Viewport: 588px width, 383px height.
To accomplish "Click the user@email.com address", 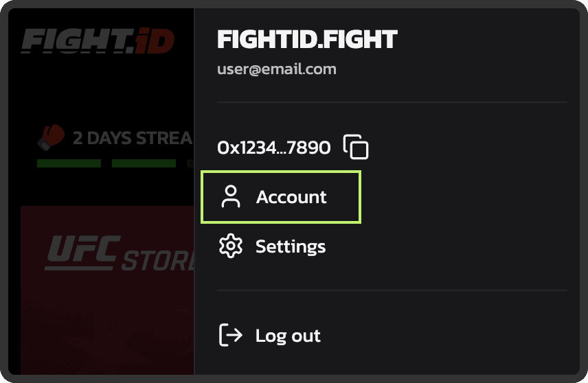I will pyautogui.click(x=276, y=69).
